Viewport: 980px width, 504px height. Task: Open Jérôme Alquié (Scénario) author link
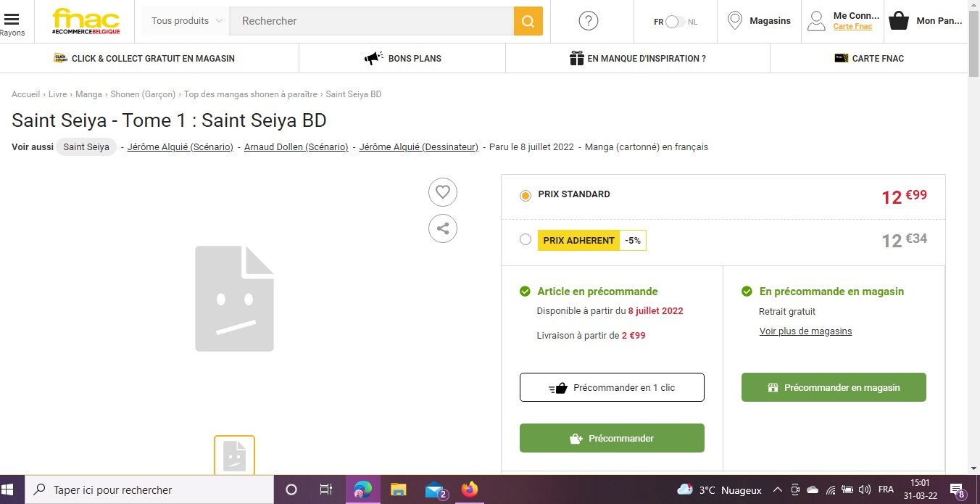(180, 146)
